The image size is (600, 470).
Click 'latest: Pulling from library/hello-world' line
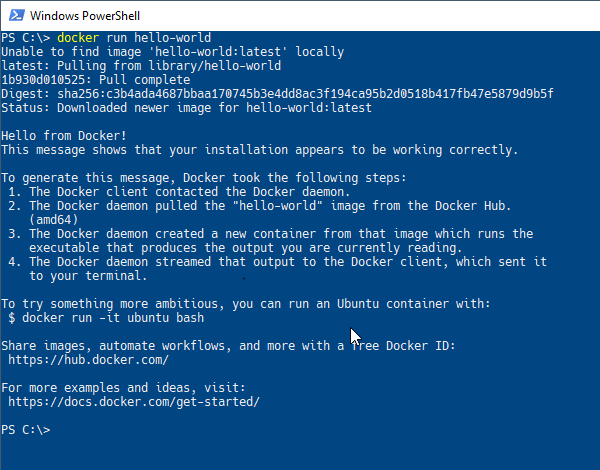tap(141, 66)
